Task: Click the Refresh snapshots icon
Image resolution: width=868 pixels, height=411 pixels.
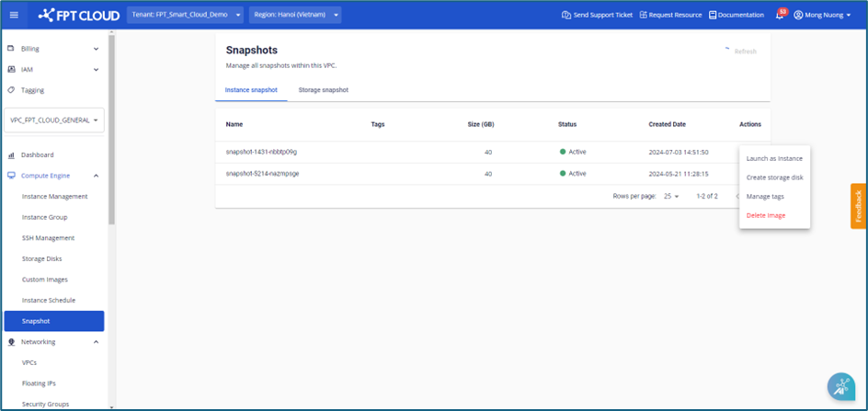Action: click(726, 51)
